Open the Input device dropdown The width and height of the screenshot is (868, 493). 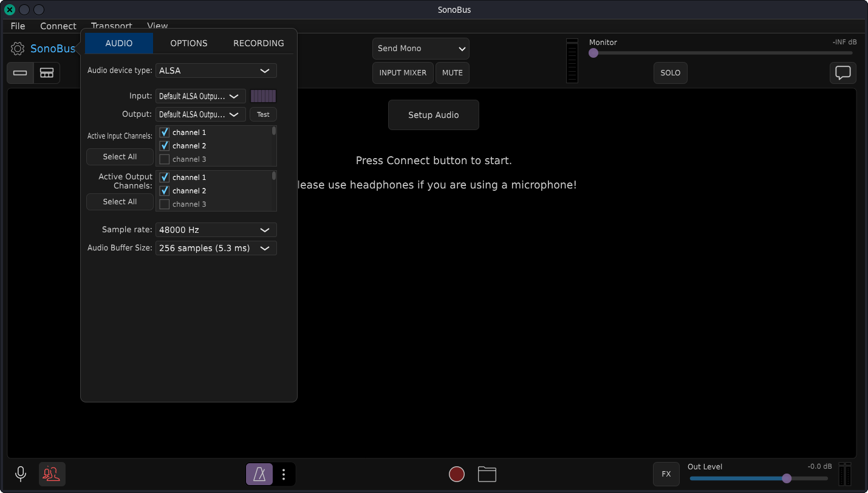[200, 96]
